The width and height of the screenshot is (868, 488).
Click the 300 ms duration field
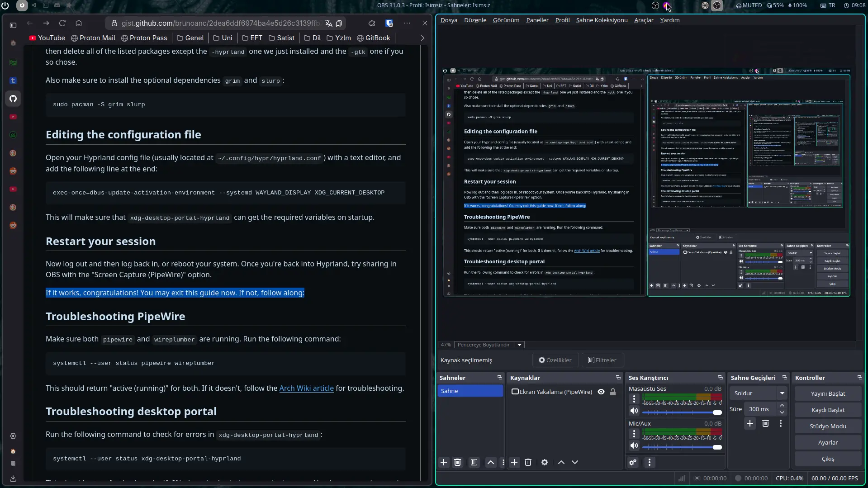point(761,409)
